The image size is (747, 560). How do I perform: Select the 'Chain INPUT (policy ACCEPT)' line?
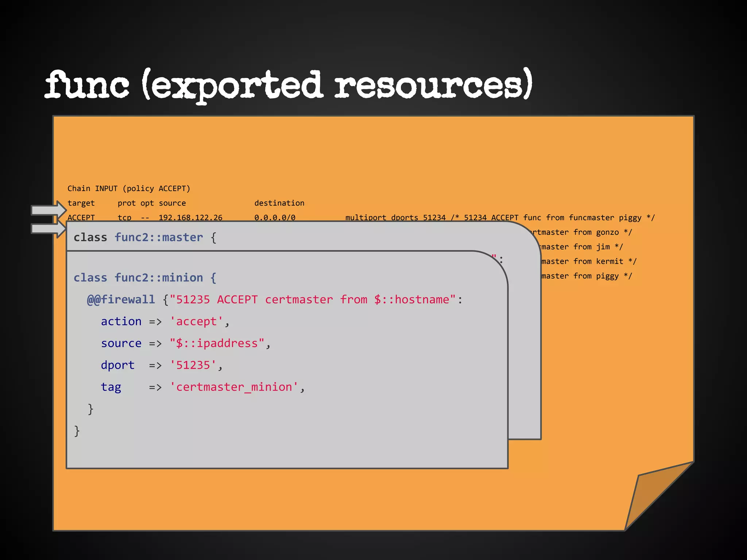pos(129,188)
